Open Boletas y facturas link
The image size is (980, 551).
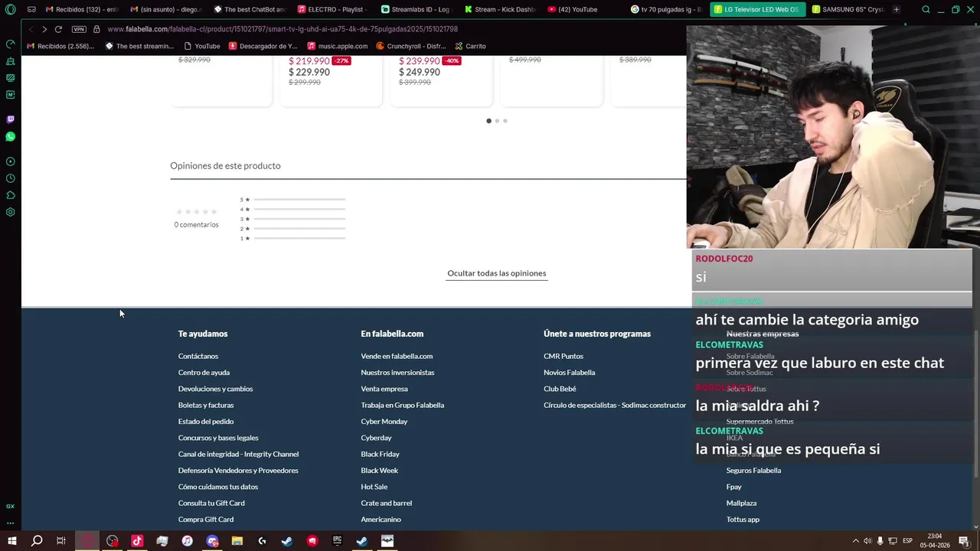pyautogui.click(x=206, y=405)
